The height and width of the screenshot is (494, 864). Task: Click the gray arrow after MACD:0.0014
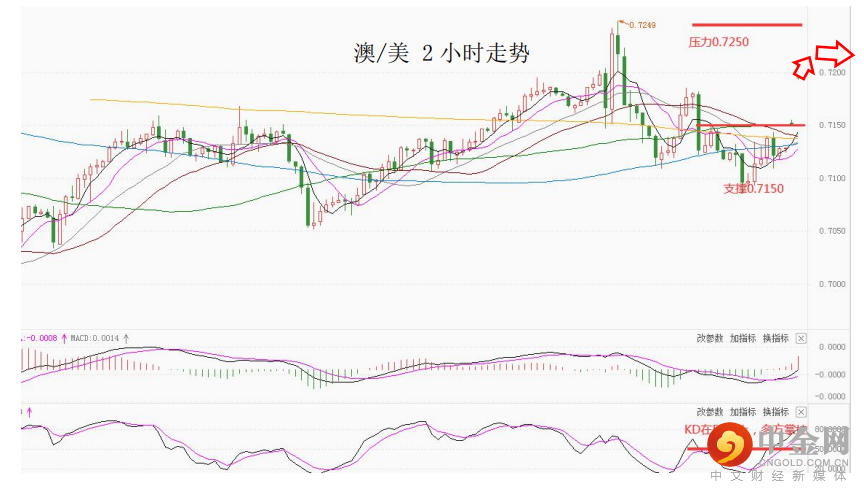[x=126, y=339]
